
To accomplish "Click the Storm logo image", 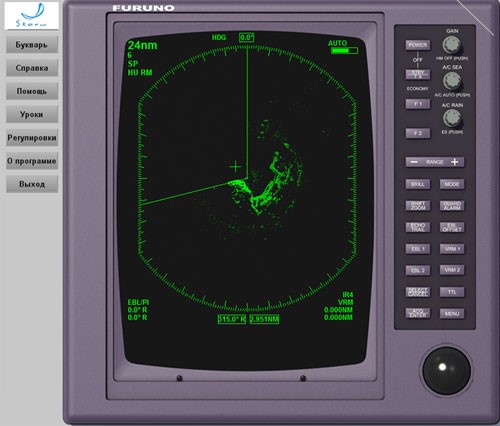I will coord(32,16).
